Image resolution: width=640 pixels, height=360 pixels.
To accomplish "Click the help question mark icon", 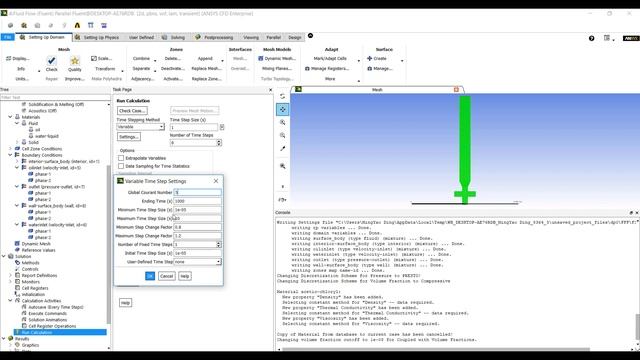I will [x=591, y=38].
